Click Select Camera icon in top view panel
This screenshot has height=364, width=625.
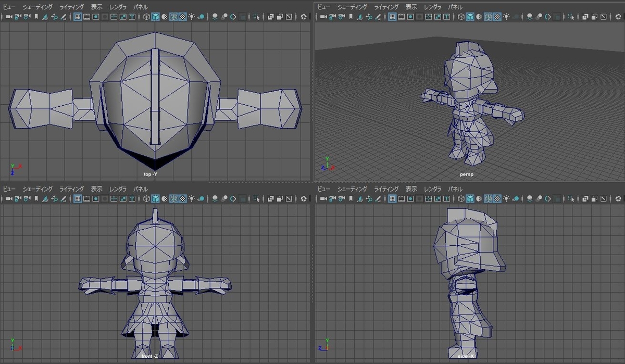tap(9, 17)
